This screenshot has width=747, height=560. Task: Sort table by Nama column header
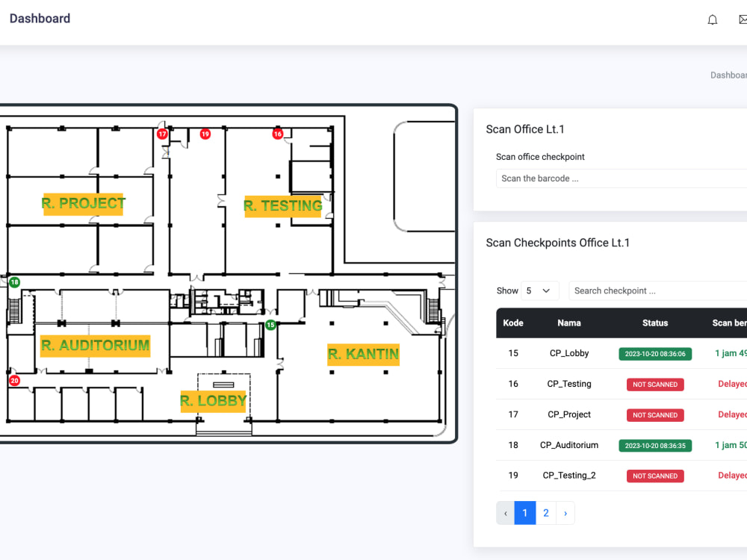(568, 323)
